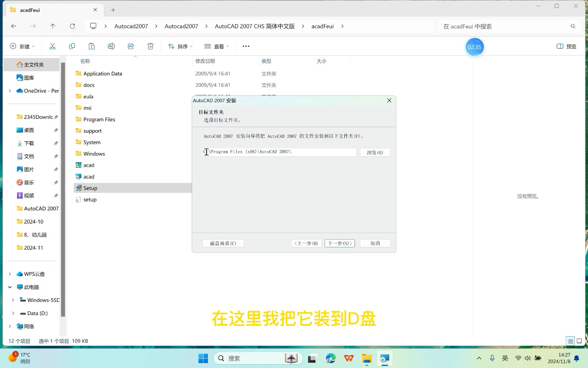588x368 pixels.
Task: Close the acadFeui tab
Action: [x=95, y=10]
